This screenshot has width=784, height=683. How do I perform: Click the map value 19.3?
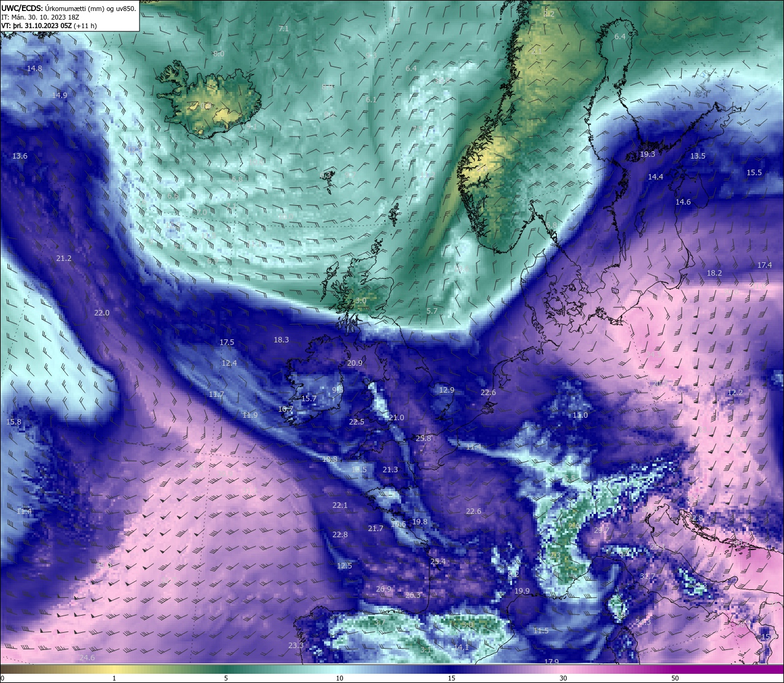[647, 154]
